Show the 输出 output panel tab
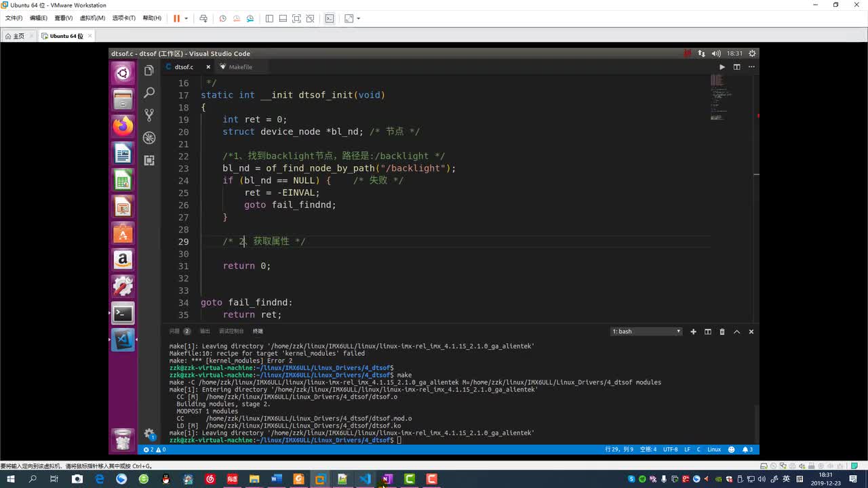Viewport: 868px width, 488px height. 205,331
